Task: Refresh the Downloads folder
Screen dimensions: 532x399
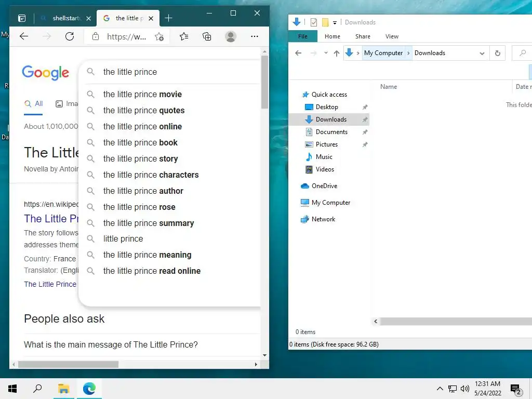Action: pos(497,53)
